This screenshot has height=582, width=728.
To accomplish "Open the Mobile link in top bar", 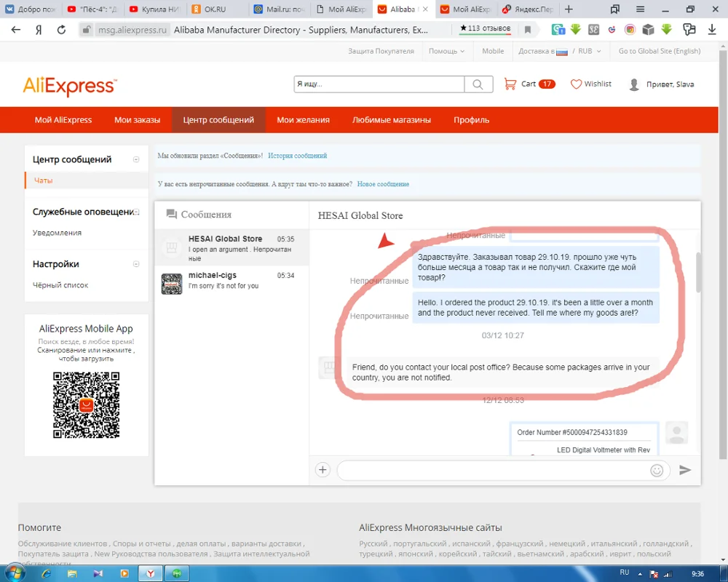I will pos(493,51).
